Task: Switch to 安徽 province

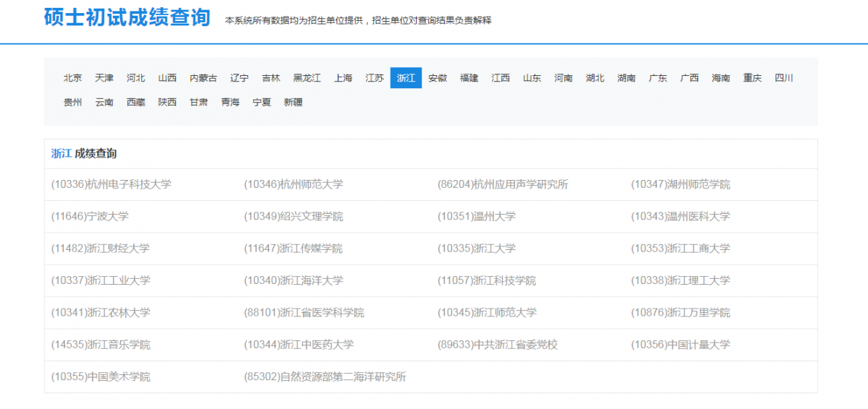Action: pos(438,78)
